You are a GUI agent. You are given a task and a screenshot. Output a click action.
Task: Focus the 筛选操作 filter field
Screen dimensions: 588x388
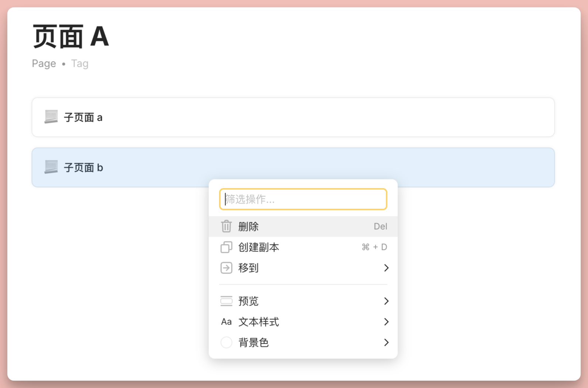click(x=303, y=199)
